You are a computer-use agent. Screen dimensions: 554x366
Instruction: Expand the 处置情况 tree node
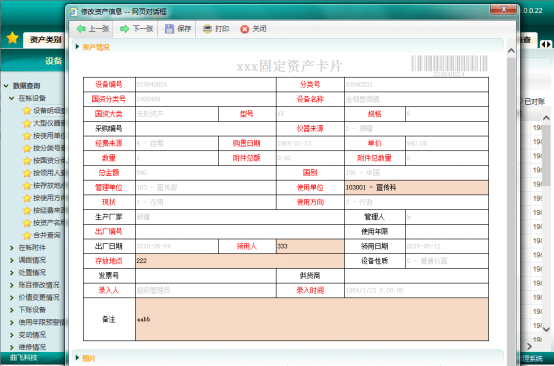pos(12,273)
